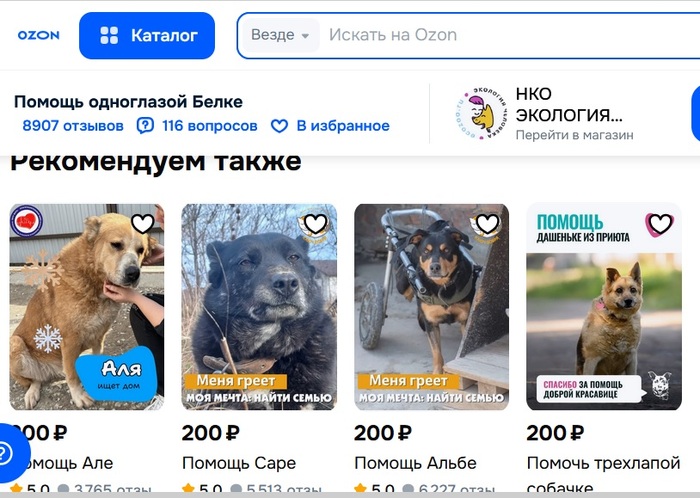700x498 pixels.
Task: Click the Ozon logo
Action: [x=38, y=35]
